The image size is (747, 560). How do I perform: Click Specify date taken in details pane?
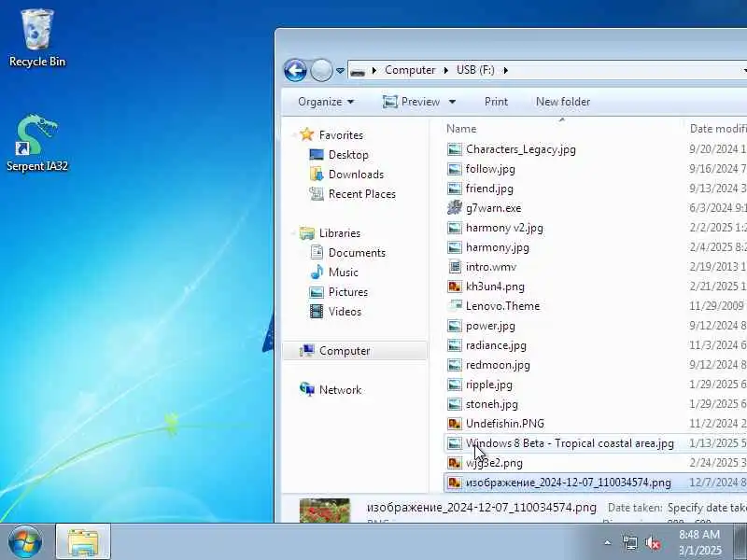(707, 508)
